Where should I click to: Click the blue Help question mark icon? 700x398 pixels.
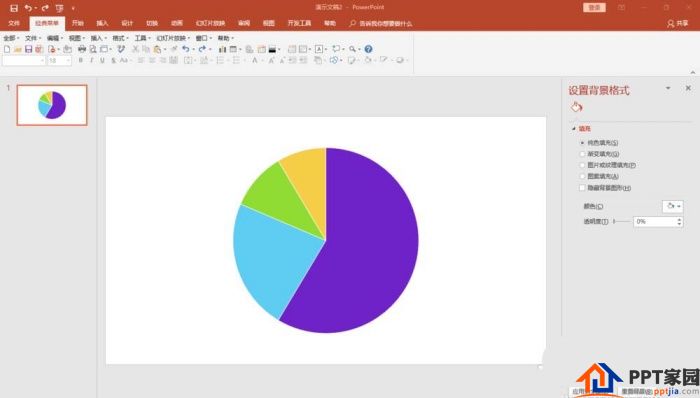pos(368,49)
